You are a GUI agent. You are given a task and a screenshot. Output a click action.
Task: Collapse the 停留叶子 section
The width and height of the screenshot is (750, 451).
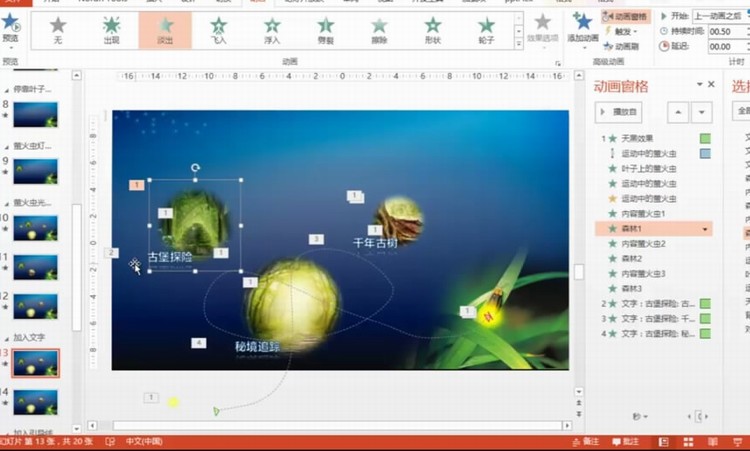pyautogui.click(x=7, y=90)
